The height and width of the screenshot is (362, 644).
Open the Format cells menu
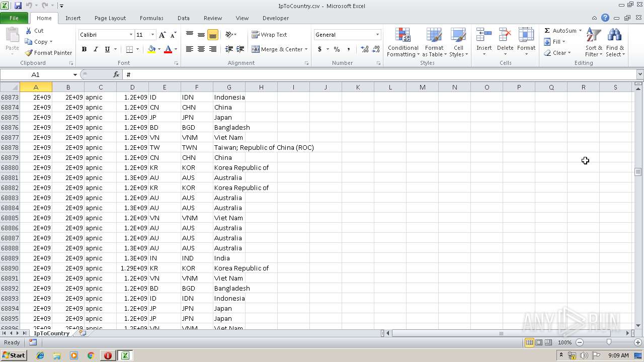(526, 43)
